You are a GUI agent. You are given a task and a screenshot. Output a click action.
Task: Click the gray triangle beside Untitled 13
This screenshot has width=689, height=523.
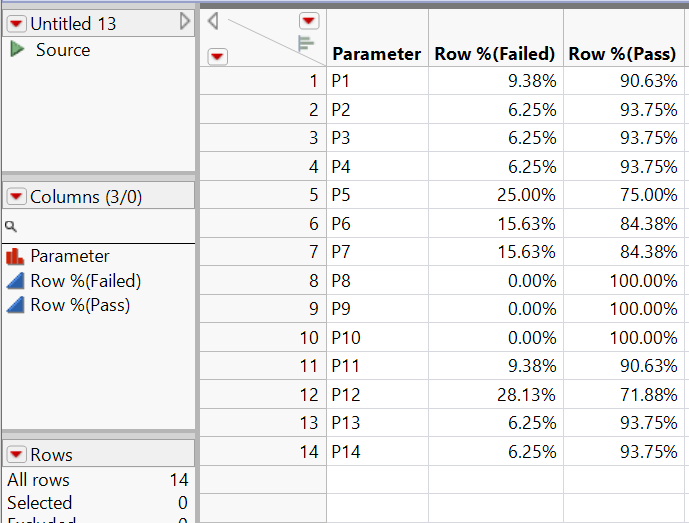tap(184, 22)
